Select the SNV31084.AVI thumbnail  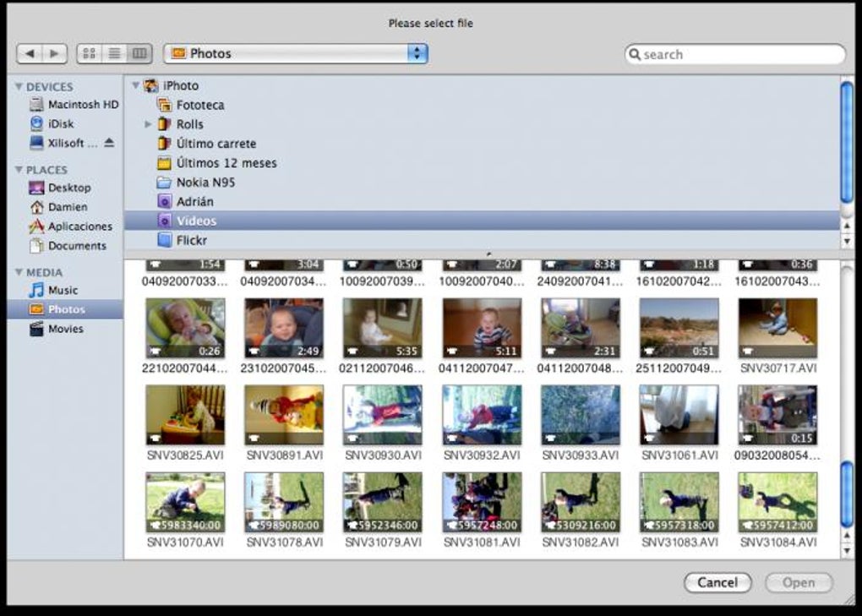[x=777, y=502]
